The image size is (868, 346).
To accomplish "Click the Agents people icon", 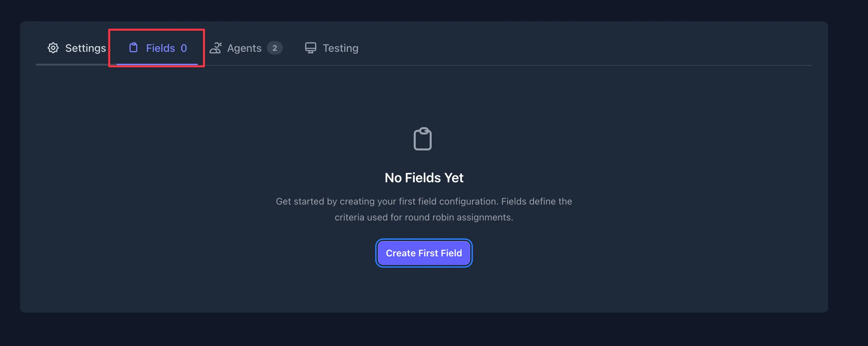I will [216, 48].
